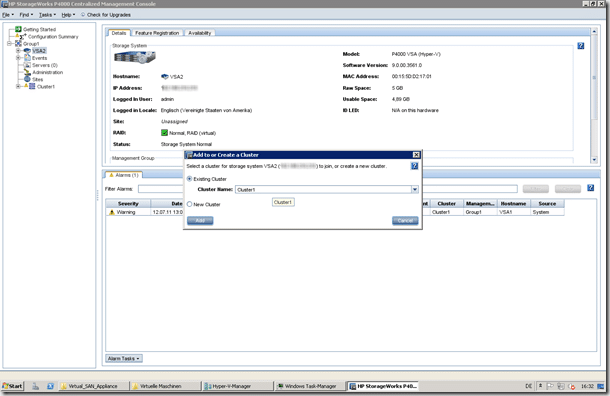610x396 pixels.
Task: Open the Alarms (1) tab
Action: [x=124, y=175]
